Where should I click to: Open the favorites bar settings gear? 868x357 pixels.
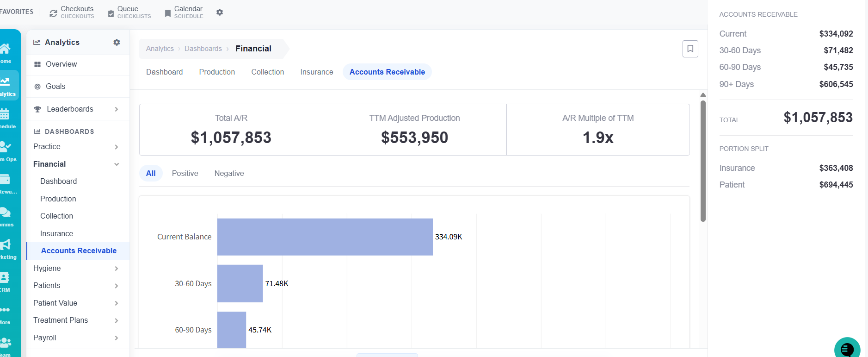click(220, 13)
